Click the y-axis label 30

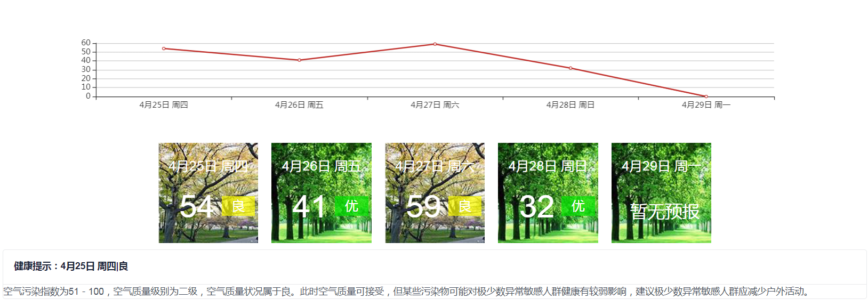(86, 69)
